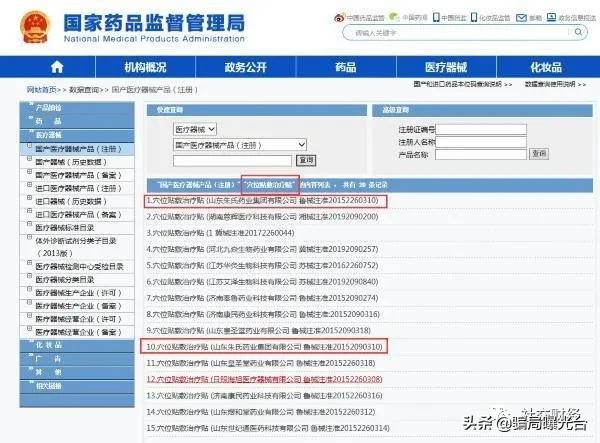Screen dimensions: 600x443
Task: Open result 7 鲁械注准20152090274
Action: tap(262, 298)
